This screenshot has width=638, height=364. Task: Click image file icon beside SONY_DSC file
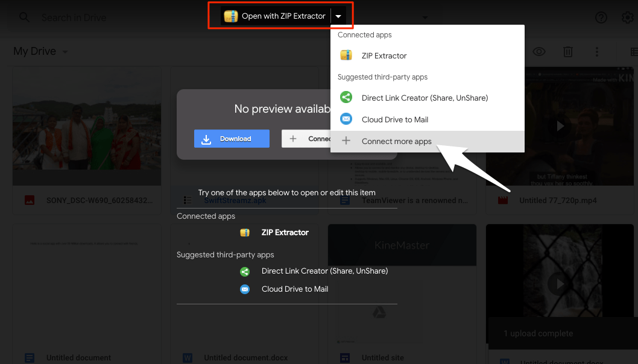click(x=30, y=201)
